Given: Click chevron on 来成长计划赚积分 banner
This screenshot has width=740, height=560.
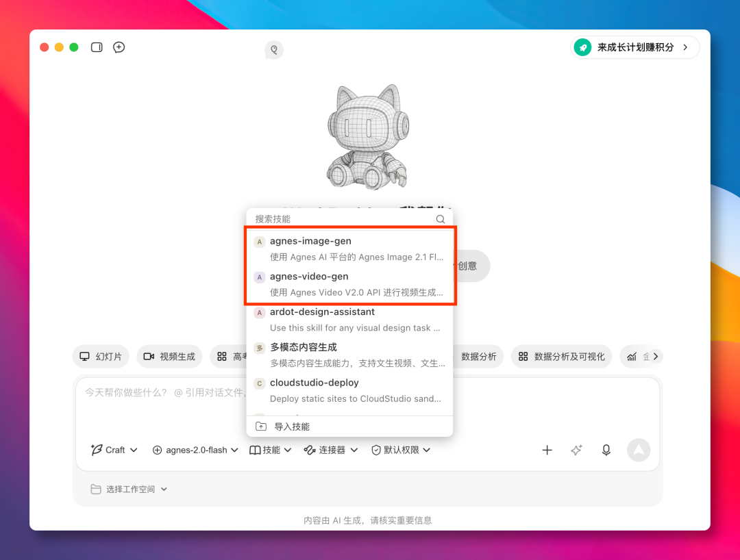Looking at the screenshot, I should 685,47.
